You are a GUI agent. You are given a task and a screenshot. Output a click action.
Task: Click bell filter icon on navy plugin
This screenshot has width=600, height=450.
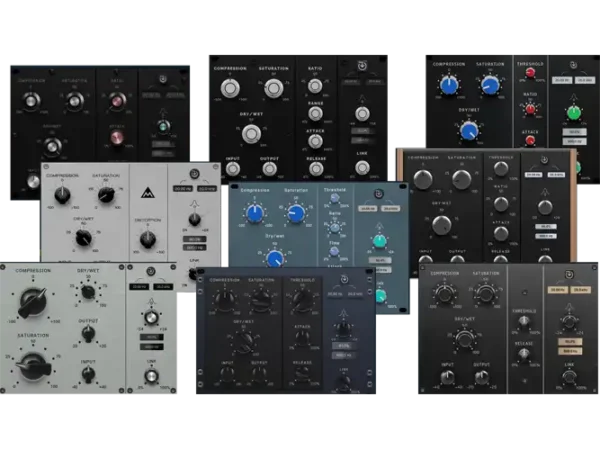point(343,313)
